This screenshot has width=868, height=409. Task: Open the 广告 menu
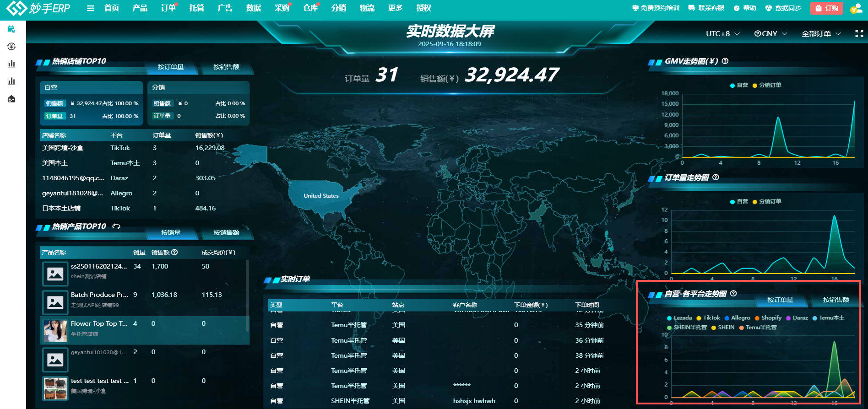(x=225, y=8)
